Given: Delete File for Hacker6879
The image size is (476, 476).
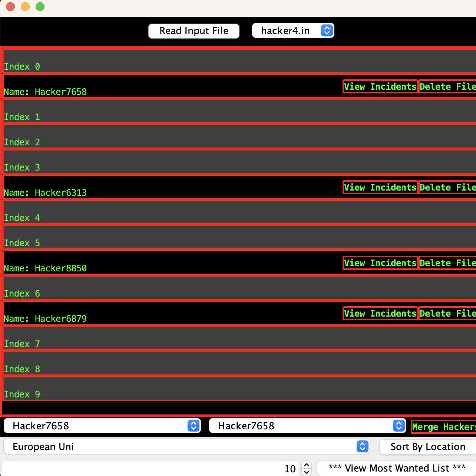Looking at the screenshot, I should tap(447, 313).
